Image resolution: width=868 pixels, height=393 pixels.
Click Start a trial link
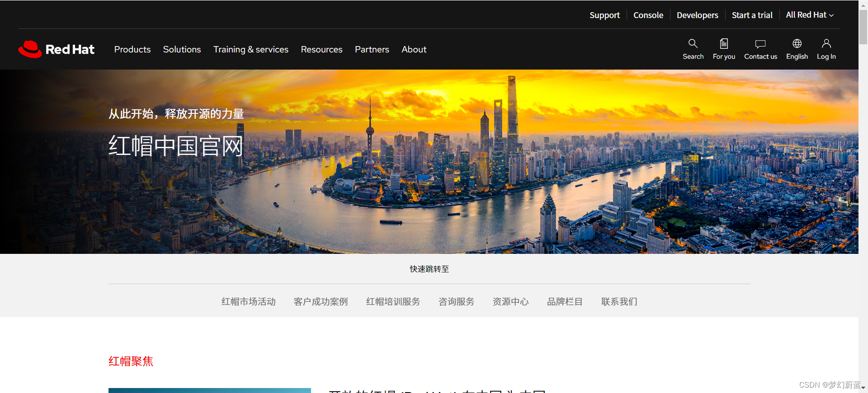click(x=752, y=15)
